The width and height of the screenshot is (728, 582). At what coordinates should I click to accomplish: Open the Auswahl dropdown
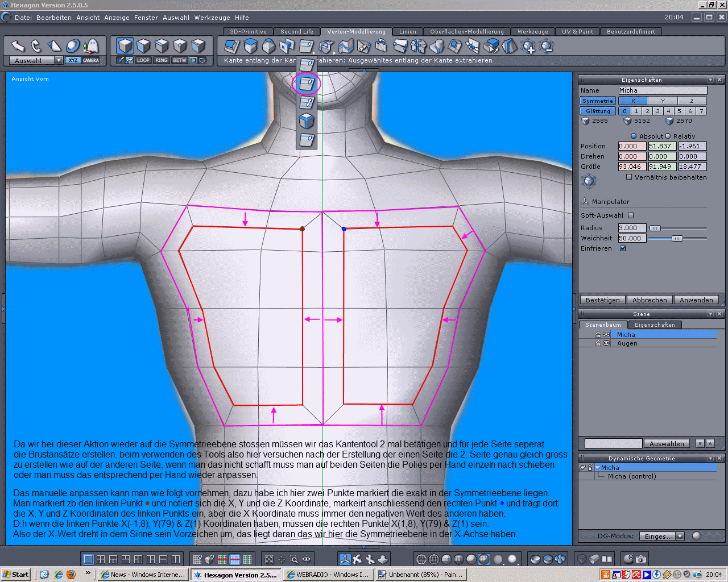click(59, 60)
